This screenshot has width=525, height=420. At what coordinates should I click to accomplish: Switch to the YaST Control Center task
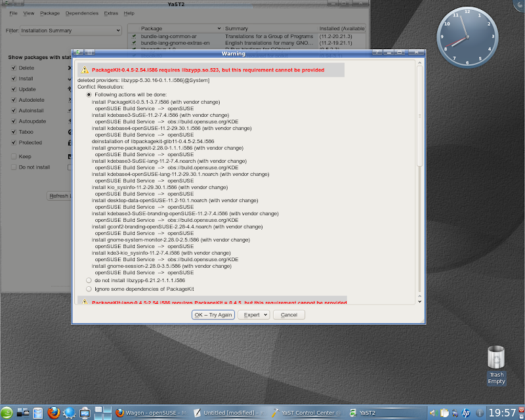[307, 413]
